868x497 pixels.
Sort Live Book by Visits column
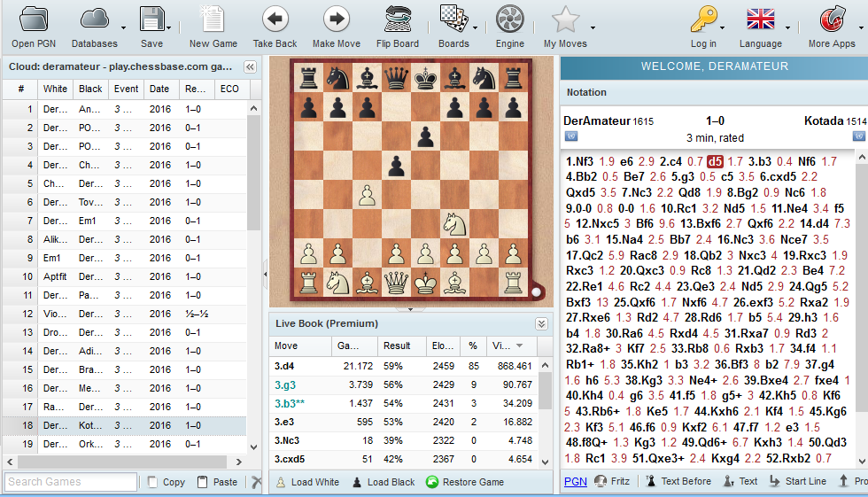pos(512,346)
